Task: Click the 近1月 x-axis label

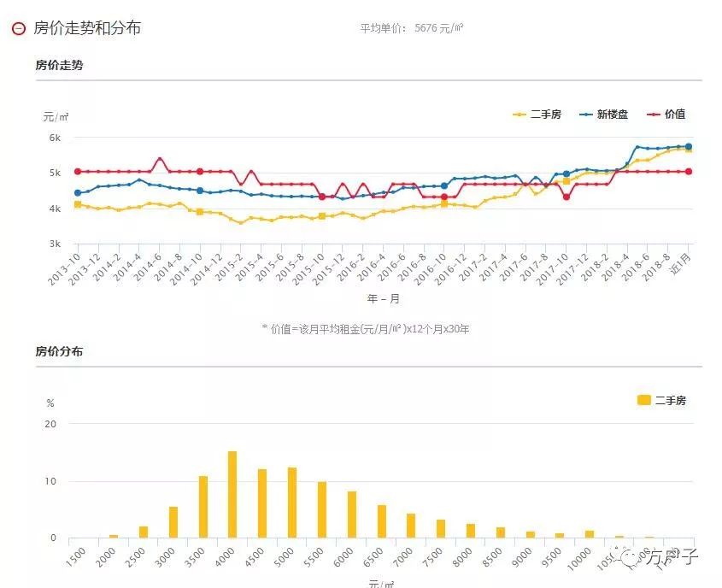Action: 680,264
